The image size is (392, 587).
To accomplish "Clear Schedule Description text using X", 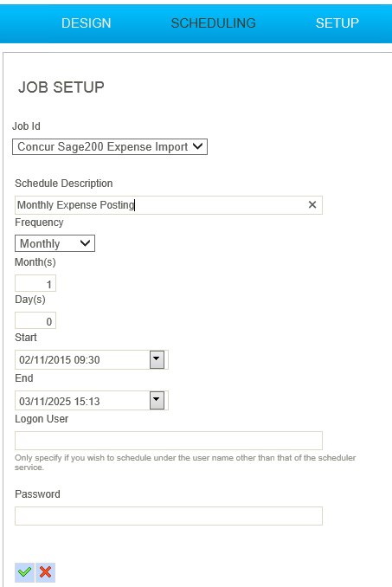I will click(312, 205).
